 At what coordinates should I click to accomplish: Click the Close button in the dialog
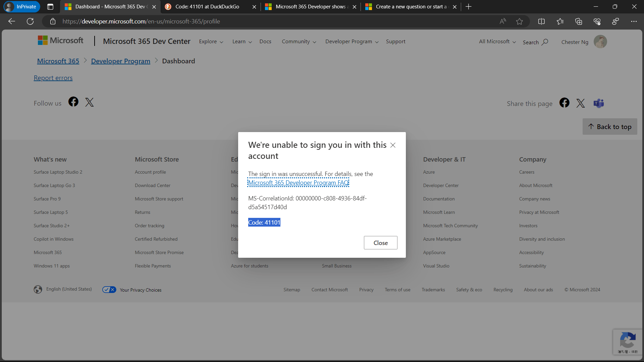(381, 243)
